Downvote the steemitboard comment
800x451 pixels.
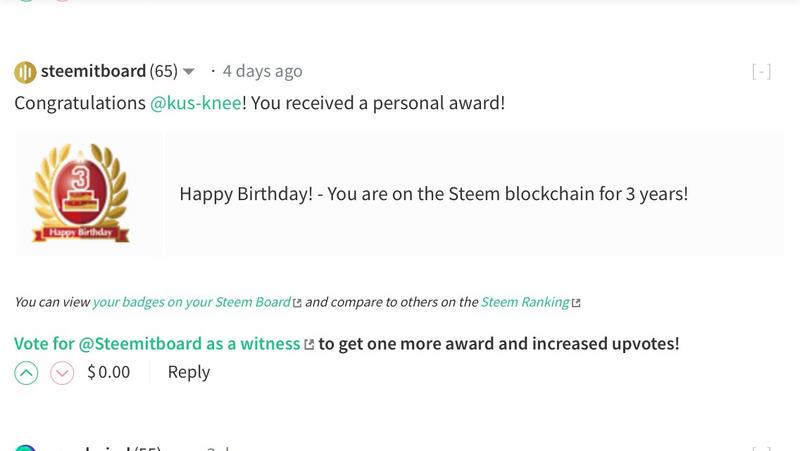point(62,373)
